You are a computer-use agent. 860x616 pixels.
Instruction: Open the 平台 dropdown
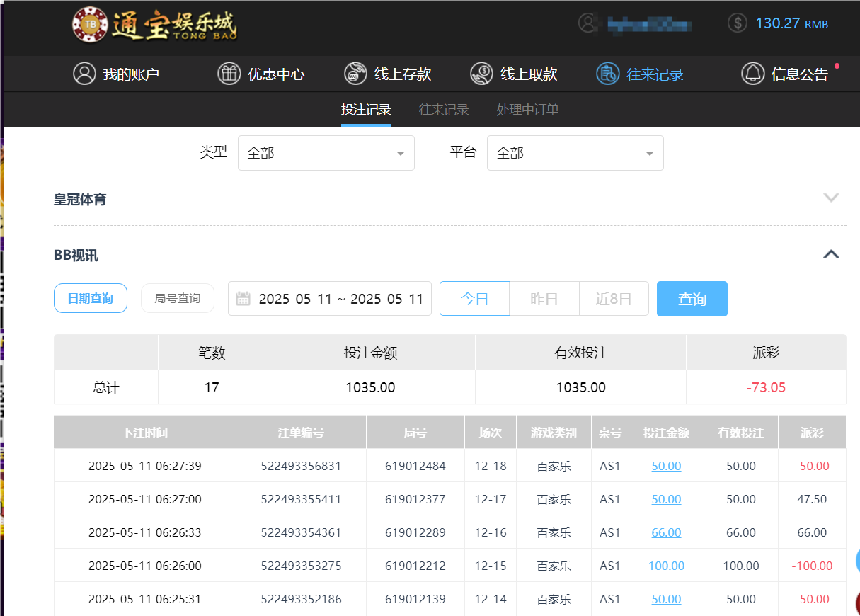pyautogui.click(x=575, y=152)
